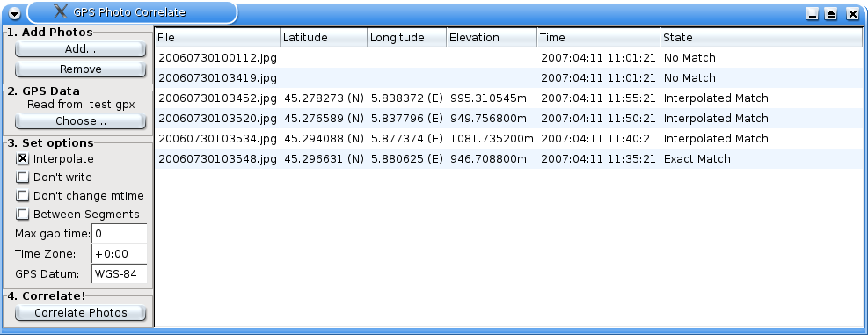Screen dimensions: 868x335
Task: Click the Max gap time input field
Action: point(119,234)
